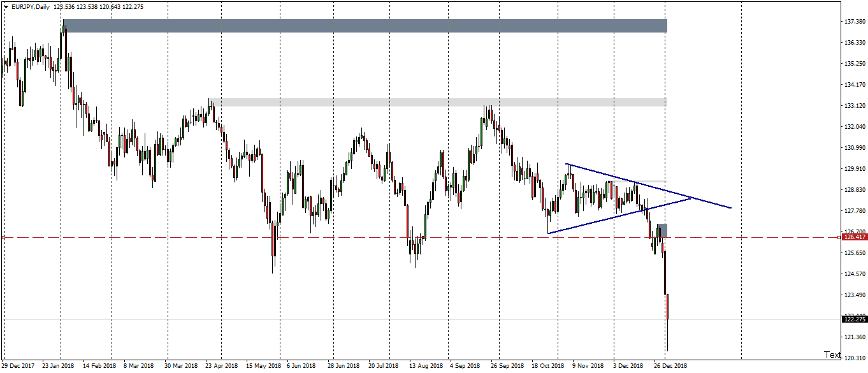Click the 137.380 price axis label
The height and width of the screenshot is (373, 868).
[854, 22]
